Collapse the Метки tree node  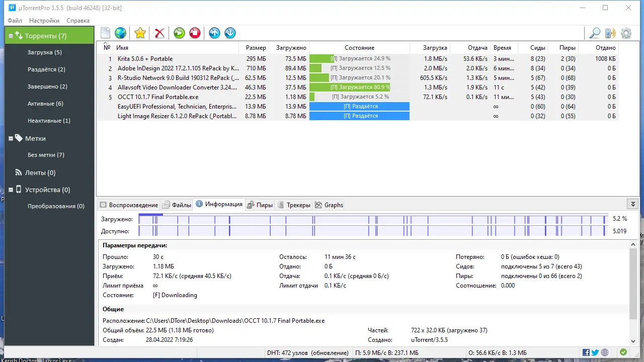coord(11,138)
